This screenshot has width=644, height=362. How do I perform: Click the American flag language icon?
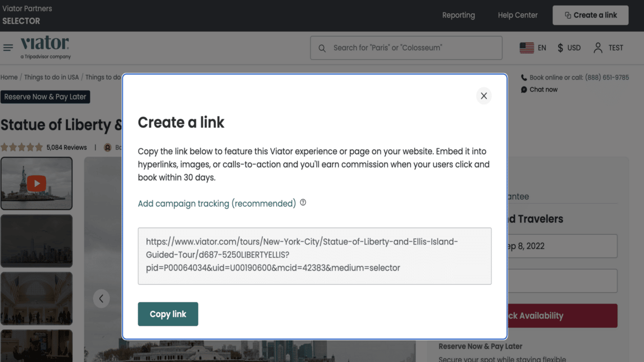[527, 48]
